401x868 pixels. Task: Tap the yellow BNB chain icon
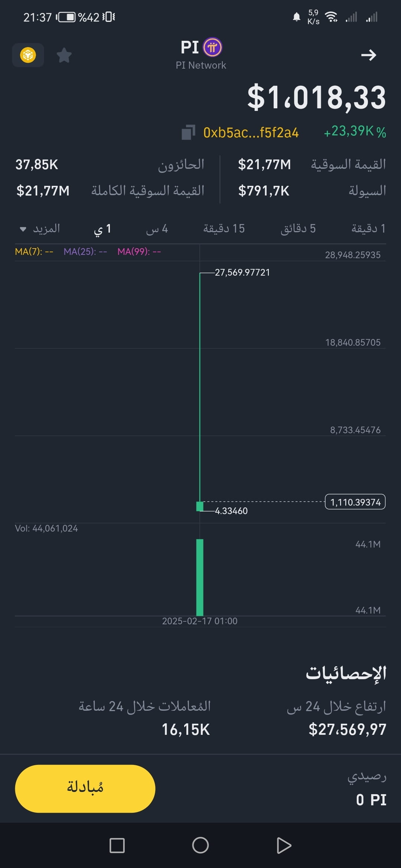point(28,55)
